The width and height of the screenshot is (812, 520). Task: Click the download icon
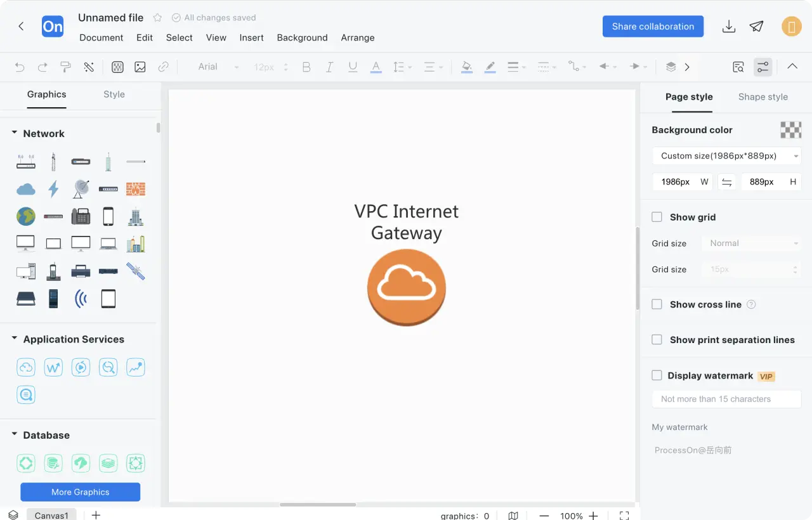(729, 27)
